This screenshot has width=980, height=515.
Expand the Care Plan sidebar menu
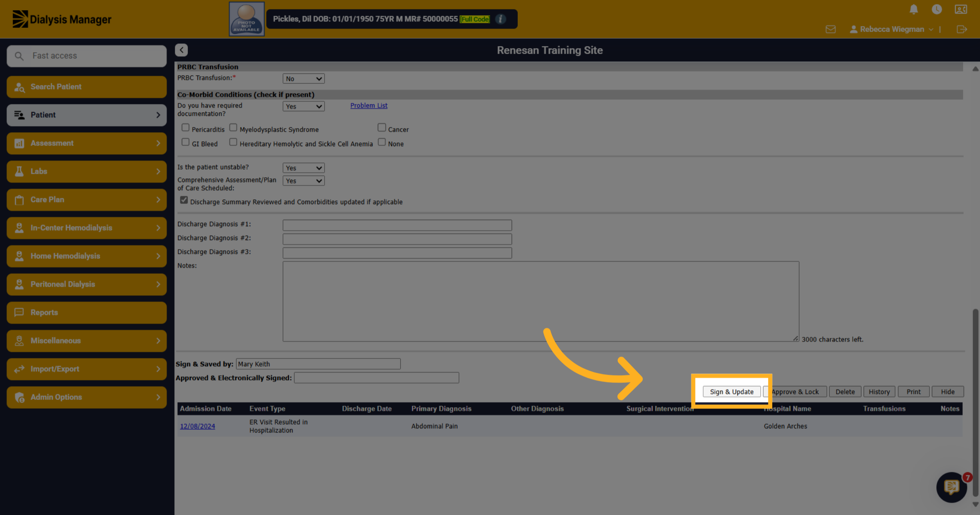pos(87,199)
